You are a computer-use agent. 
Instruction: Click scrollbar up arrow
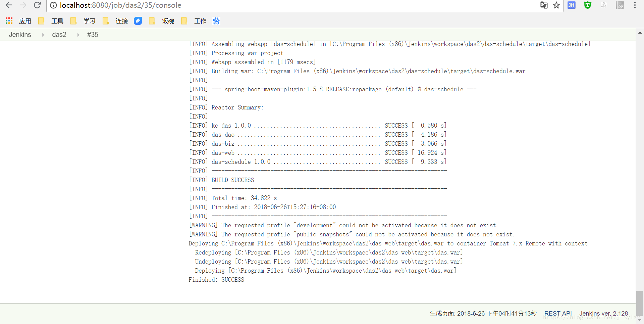click(640, 33)
